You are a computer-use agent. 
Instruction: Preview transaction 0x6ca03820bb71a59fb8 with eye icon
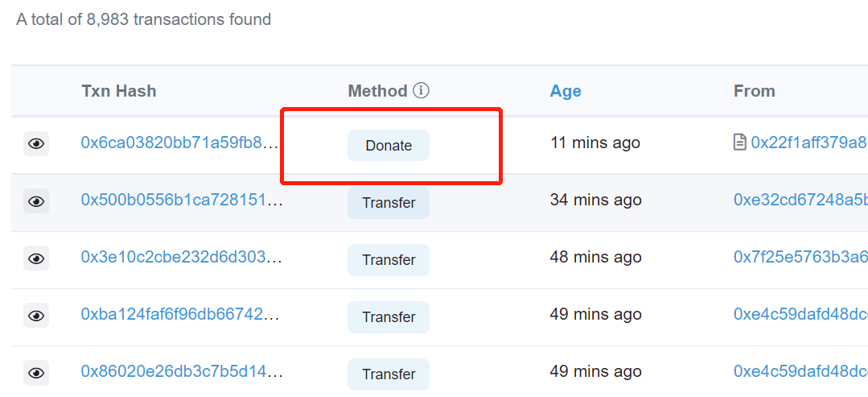click(36, 144)
